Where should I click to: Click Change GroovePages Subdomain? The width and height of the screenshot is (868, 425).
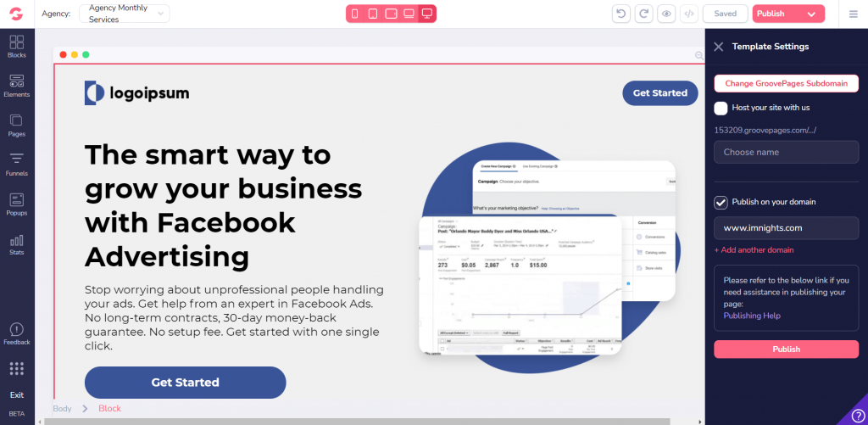click(786, 84)
